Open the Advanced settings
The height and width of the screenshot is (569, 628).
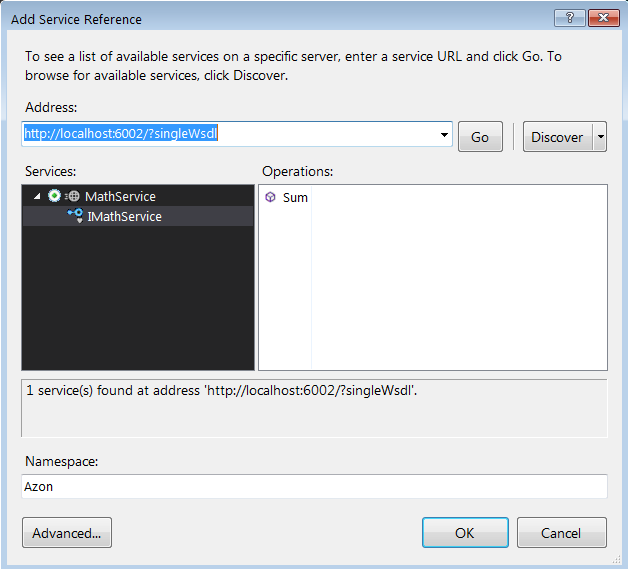tap(67, 533)
